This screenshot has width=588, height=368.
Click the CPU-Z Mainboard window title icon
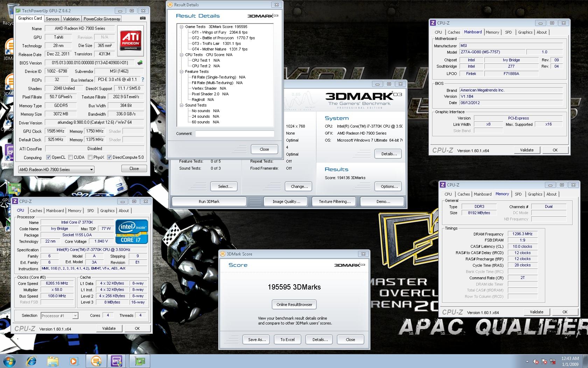click(x=433, y=23)
